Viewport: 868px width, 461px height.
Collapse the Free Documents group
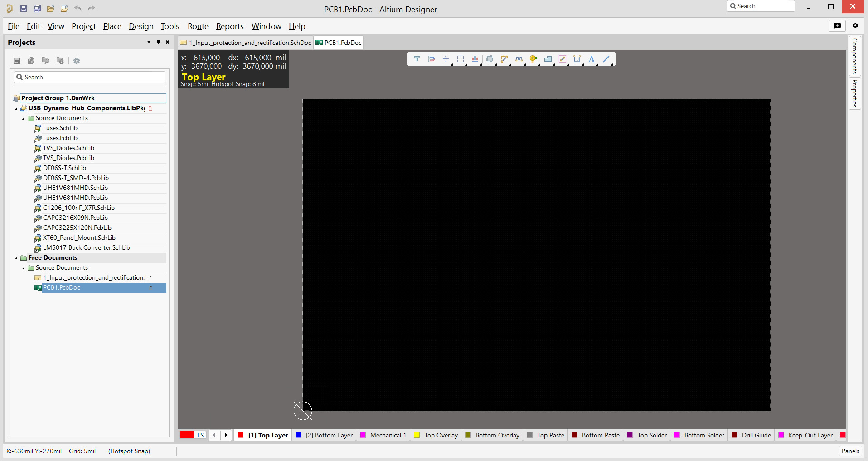click(x=17, y=258)
